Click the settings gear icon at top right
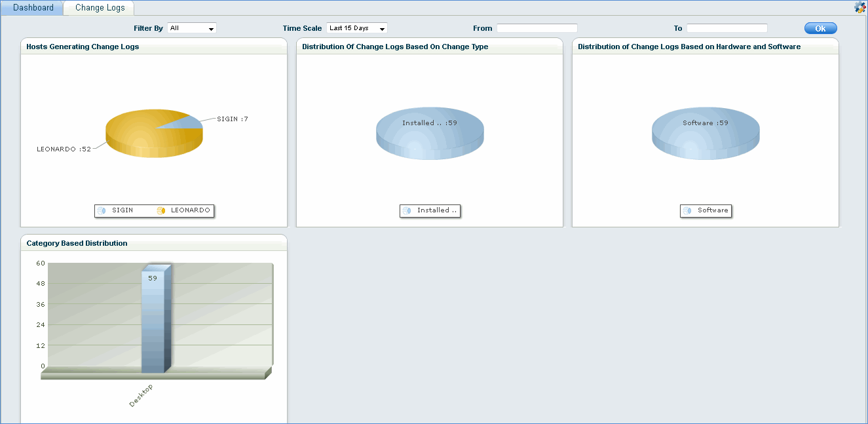Image resolution: width=868 pixels, height=424 pixels. point(859,7)
